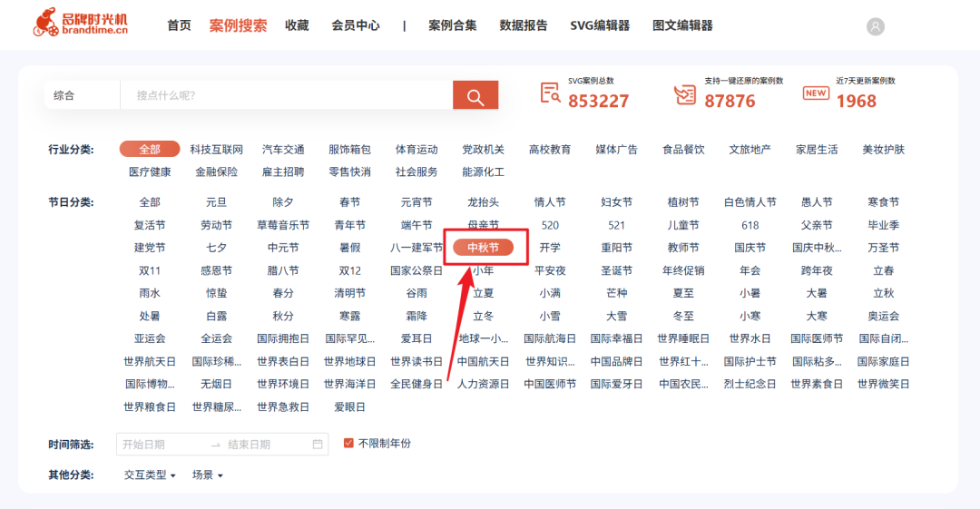Screen dimensions: 980x509
Task: Toggle the 不限制年份 checkbox
Action: (348, 444)
